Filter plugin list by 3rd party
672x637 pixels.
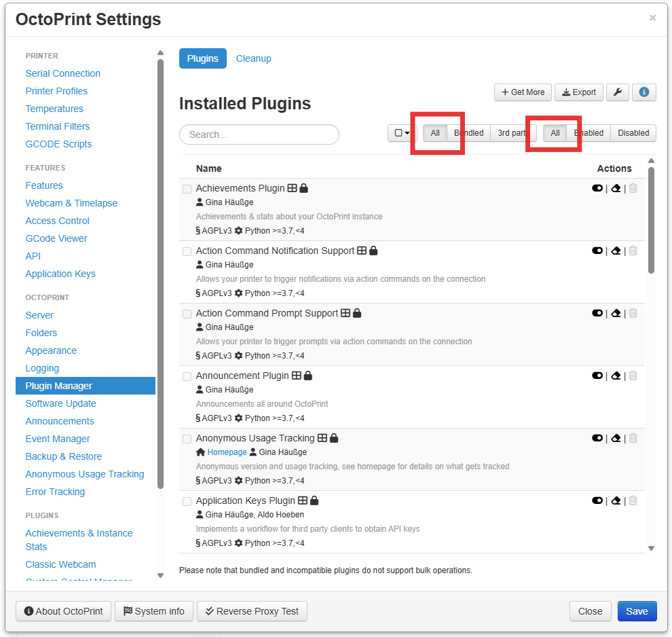pos(512,133)
